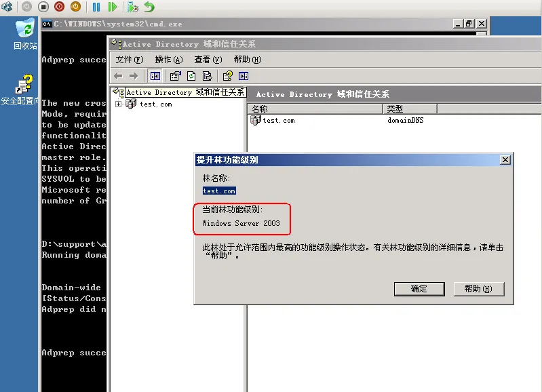The width and height of the screenshot is (542, 392).
Task: Click the orange Save VM state icon
Action: [x=76, y=7]
